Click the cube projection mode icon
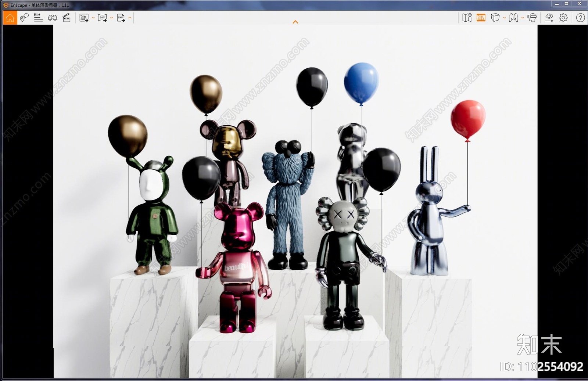Viewport: 588px width, 381px height. click(x=495, y=18)
